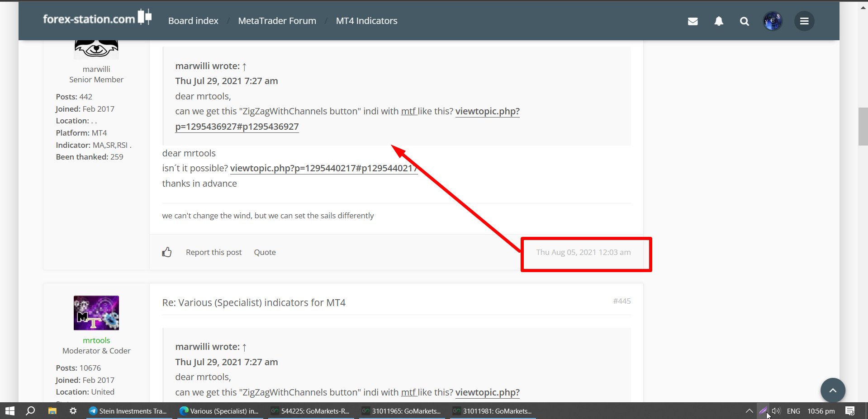Open viewtopic.php?p=1295440217 link
This screenshot has height=419, width=868.
pos(323,168)
